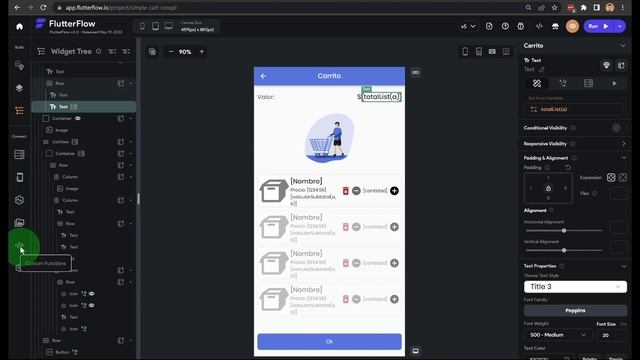Open Firestore collections table icon in sidebar
The height and width of the screenshot is (360, 640).
point(19,155)
